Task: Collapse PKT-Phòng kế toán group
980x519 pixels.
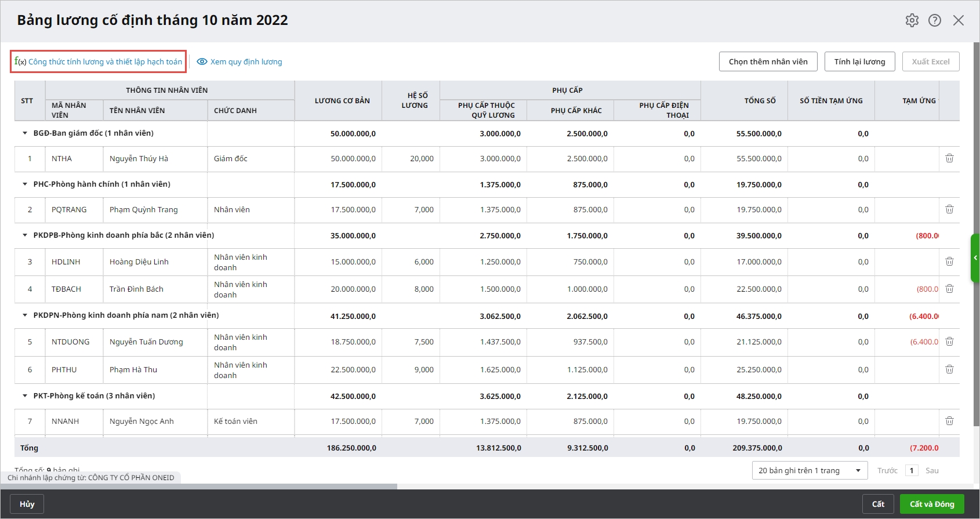Action: coord(25,396)
